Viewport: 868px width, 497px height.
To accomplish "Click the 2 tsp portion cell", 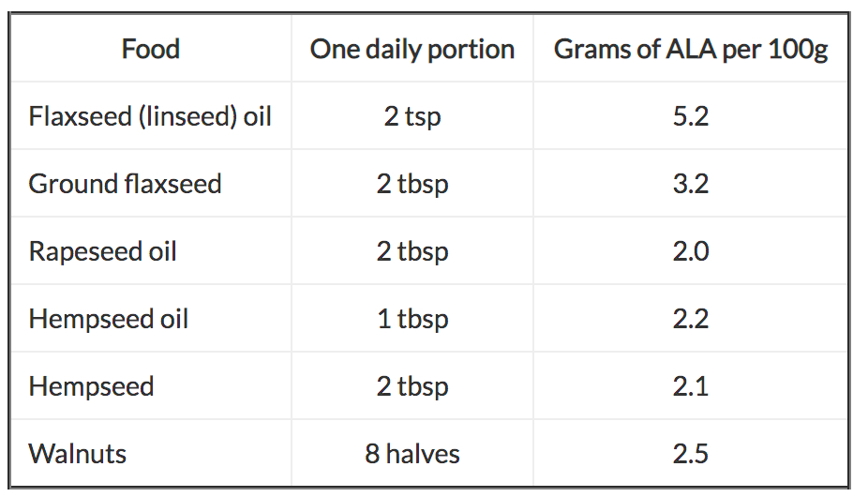I will click(x=412, y=116).
